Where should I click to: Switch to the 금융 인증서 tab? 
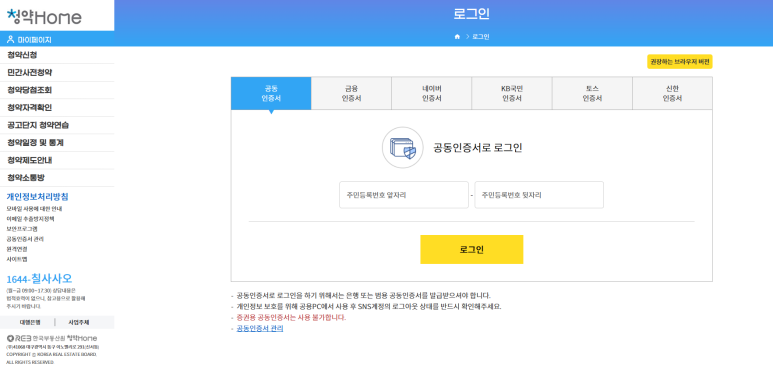(351, 93)
